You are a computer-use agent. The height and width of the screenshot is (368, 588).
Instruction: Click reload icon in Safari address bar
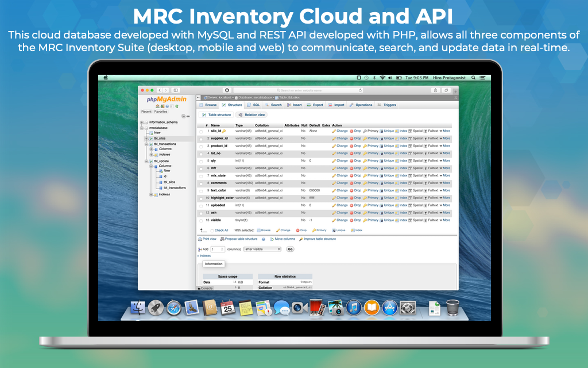coord(360,90)
